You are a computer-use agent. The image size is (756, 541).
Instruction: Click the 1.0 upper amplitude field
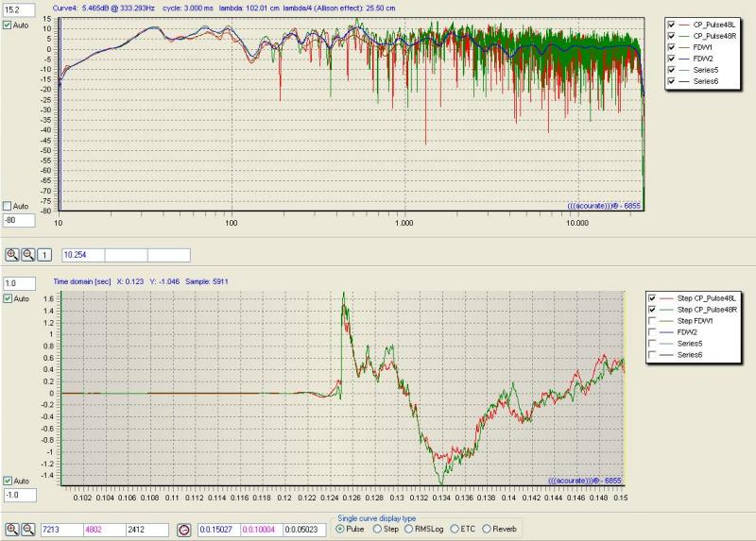pyautogui.click(x=19, y=283)
